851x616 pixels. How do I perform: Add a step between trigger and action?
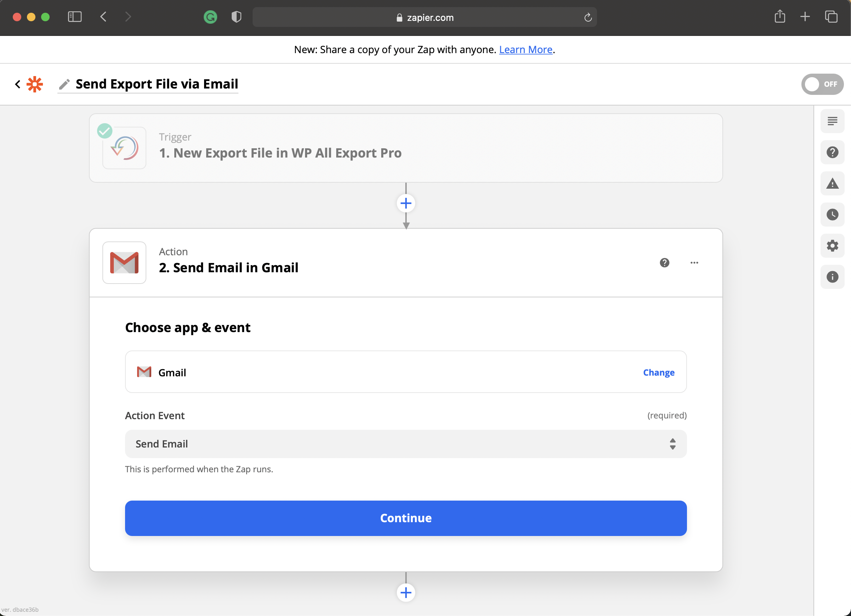click(406, 203)
